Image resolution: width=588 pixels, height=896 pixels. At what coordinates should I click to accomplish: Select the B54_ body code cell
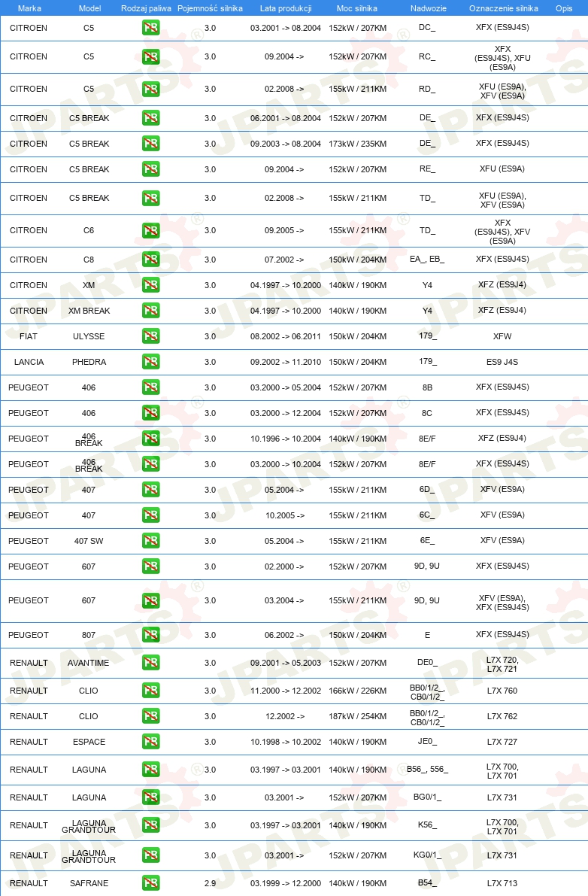[x=427, y=882]
